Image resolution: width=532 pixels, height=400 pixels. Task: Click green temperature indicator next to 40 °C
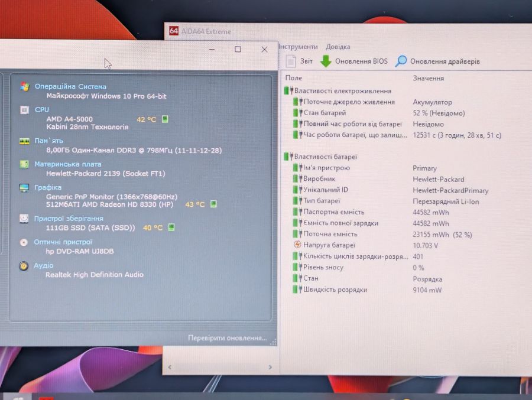coord(171,227)
